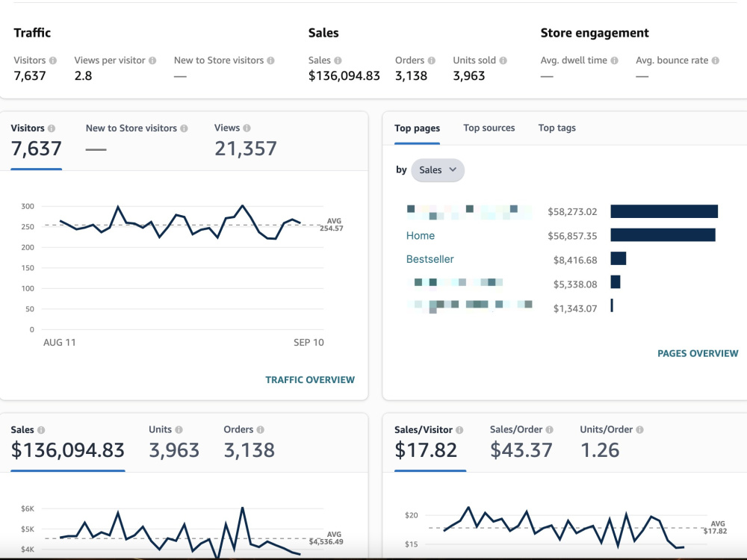Click info icon next to Orders in summary row
Viewport: 747px width, 560px height.
(x=431, y=60)
